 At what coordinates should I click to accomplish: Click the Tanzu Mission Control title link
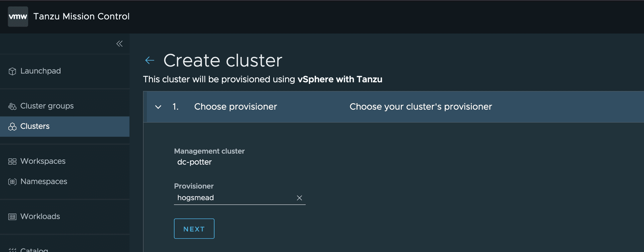[81, 16]
